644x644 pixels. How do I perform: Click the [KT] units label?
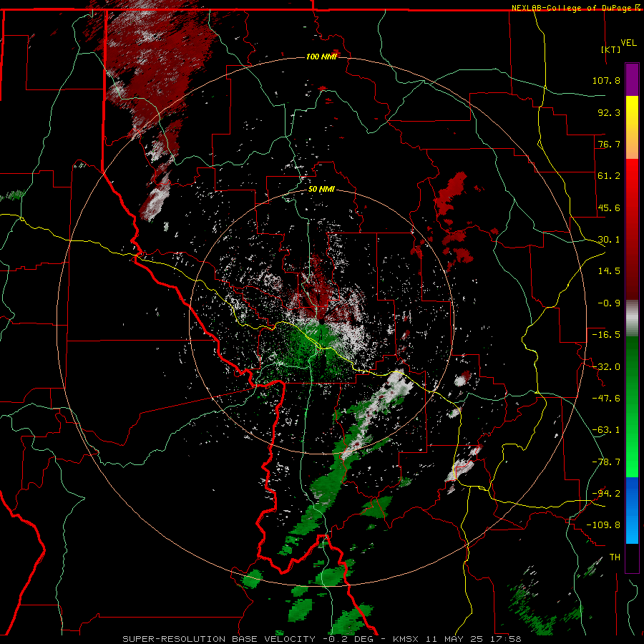coord(611,49)
